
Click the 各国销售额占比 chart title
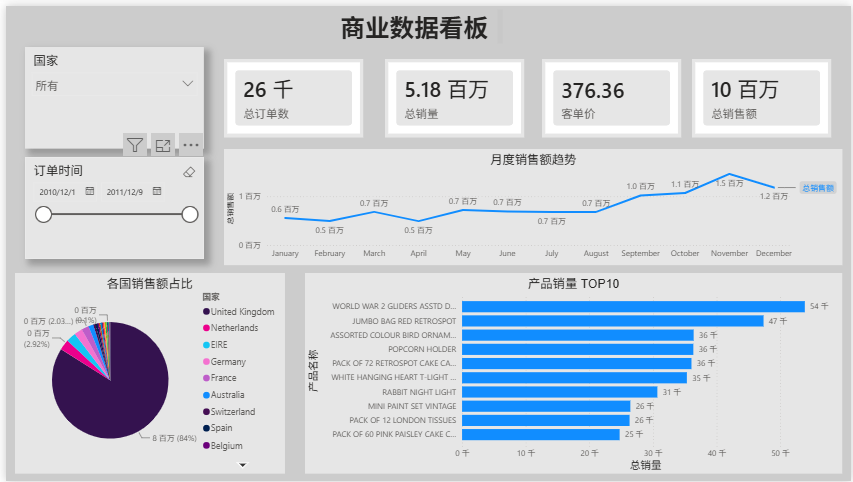(x=150, y=284)
